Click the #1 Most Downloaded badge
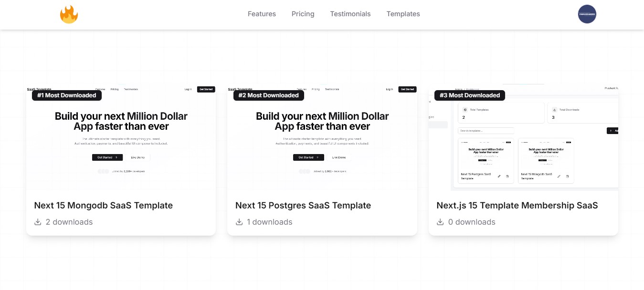The image size is (644, 290). tap(67, 95)
